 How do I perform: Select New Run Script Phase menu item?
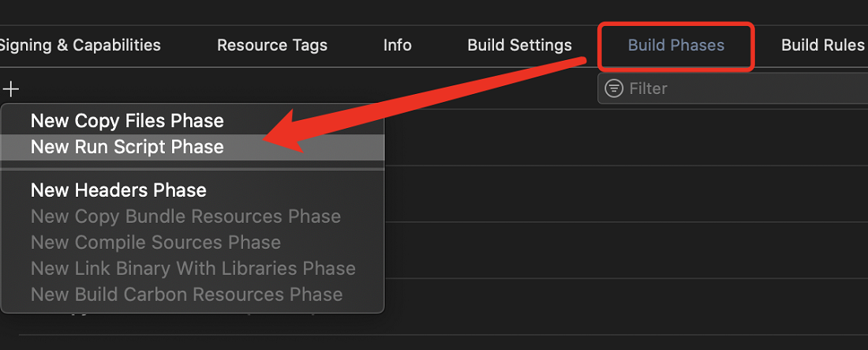pos(192,147)
